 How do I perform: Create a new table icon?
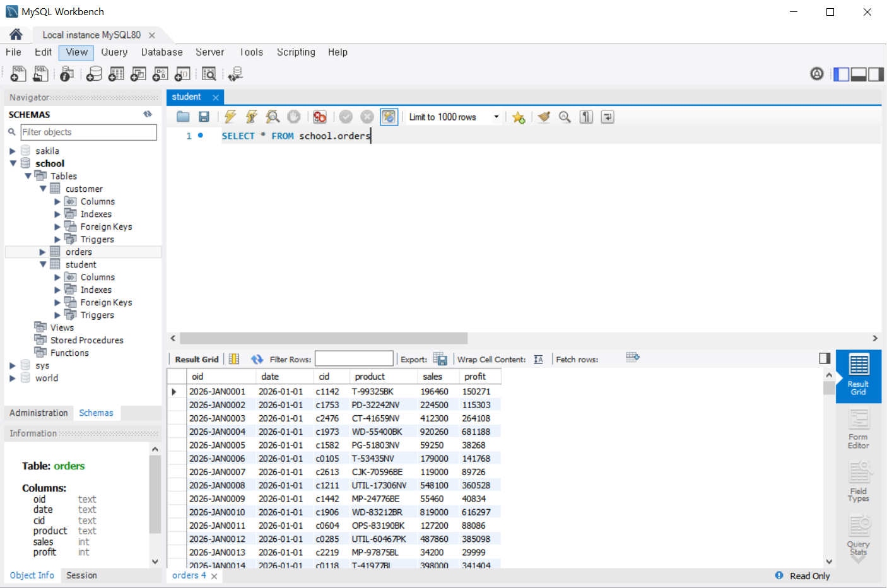tap(116, 74)
